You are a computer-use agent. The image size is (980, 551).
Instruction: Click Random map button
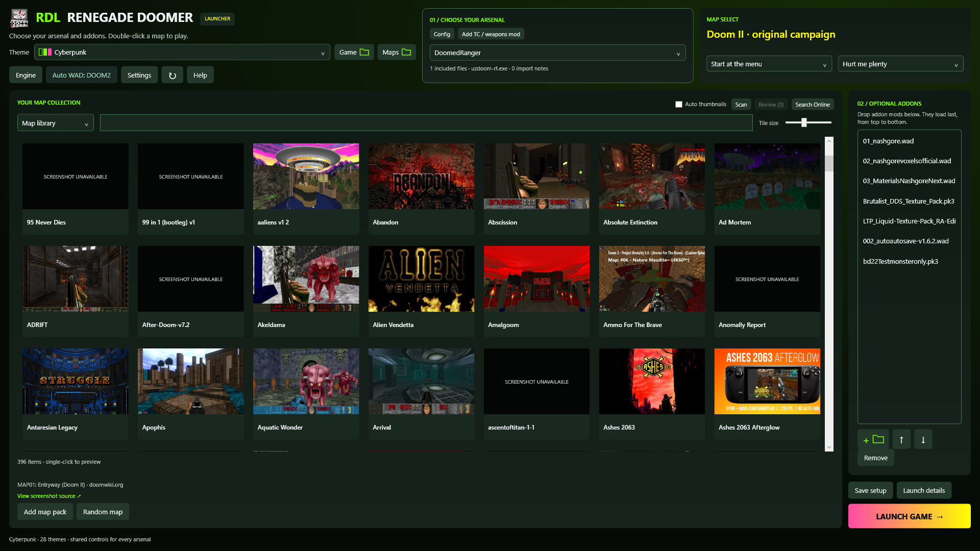click(x=103, y=512)
